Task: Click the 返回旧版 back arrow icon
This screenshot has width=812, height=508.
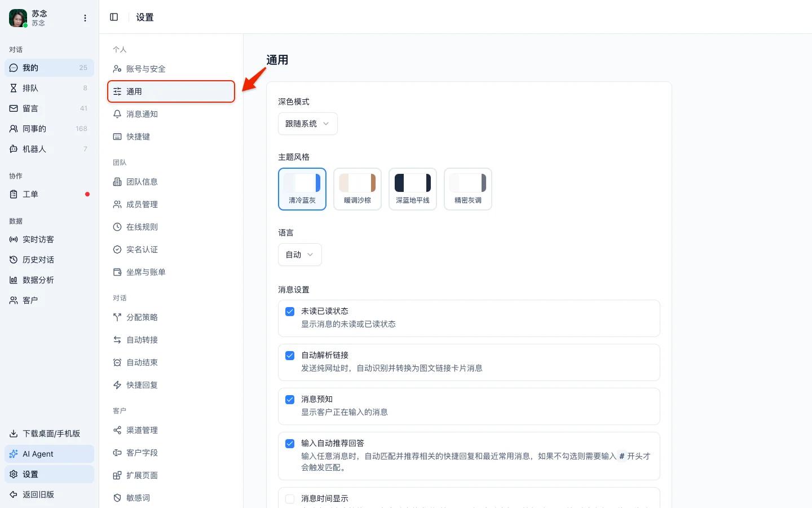Action: 14,494
